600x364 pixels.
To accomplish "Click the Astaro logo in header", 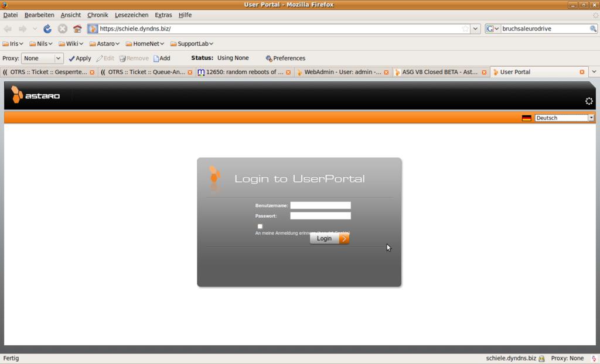I will [36, 94].
